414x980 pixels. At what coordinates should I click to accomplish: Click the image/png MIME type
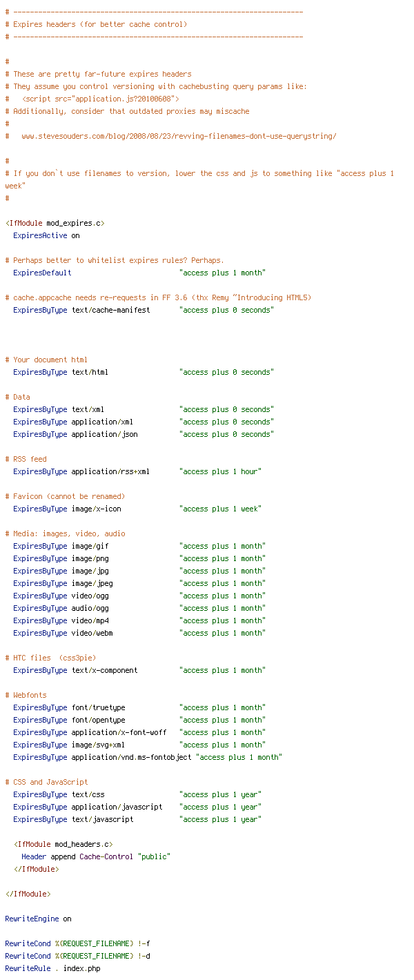pyautogui.click(x=90, y=558)
